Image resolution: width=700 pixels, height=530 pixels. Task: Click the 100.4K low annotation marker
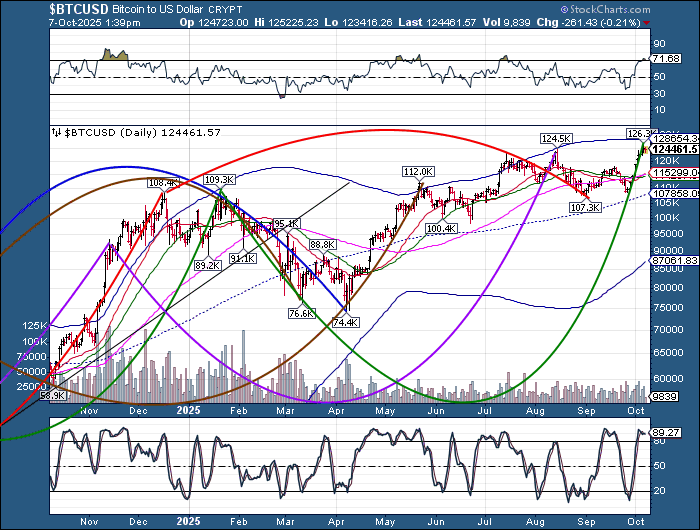[441, 229]
